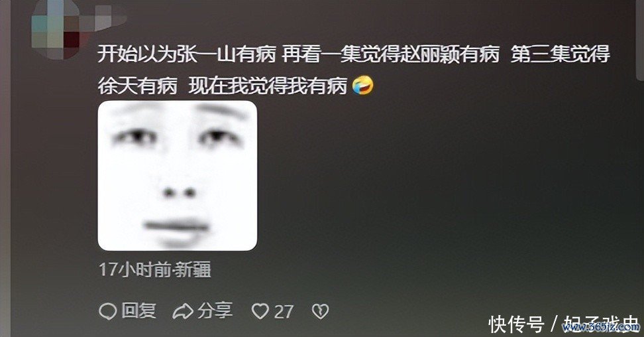Like the comment with the heart icon

pos(260,312)
